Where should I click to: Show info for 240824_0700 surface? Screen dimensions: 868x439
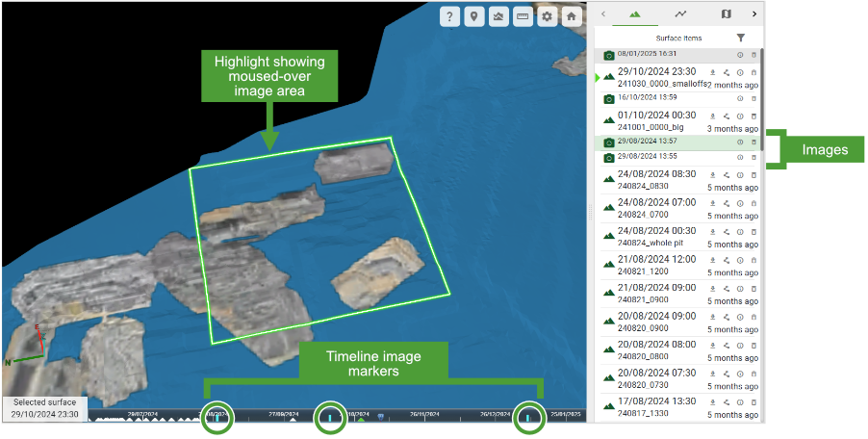[740, 204]
